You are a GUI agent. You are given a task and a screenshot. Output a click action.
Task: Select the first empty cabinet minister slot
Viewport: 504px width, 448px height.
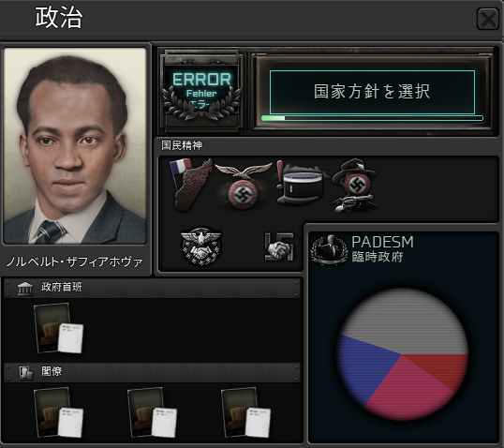click(58, 412)
